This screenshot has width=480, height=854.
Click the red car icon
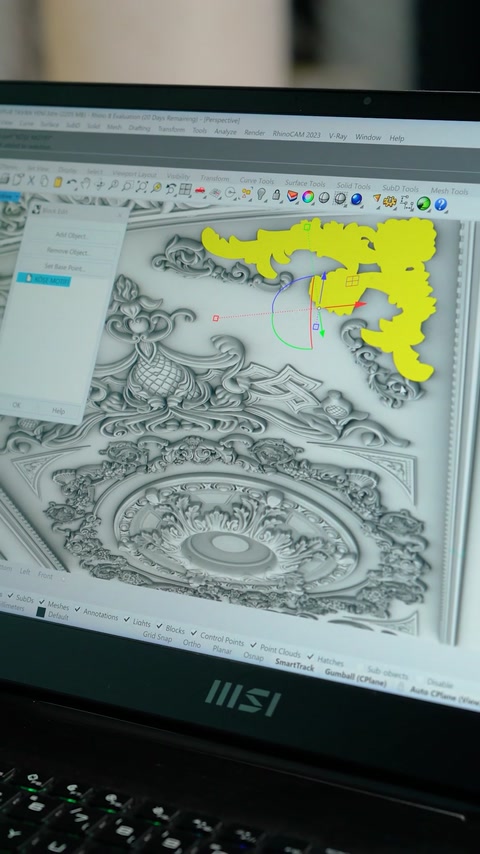[200, 190]
